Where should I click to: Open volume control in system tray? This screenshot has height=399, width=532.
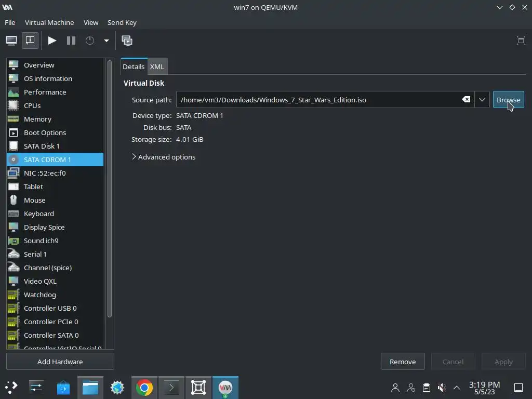pyautogui.click(x=442, y=388)
